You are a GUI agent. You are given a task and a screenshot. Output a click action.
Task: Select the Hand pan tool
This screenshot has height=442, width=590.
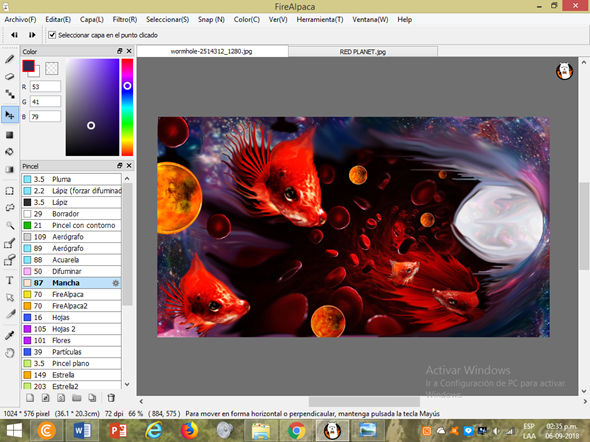[9, 353]
